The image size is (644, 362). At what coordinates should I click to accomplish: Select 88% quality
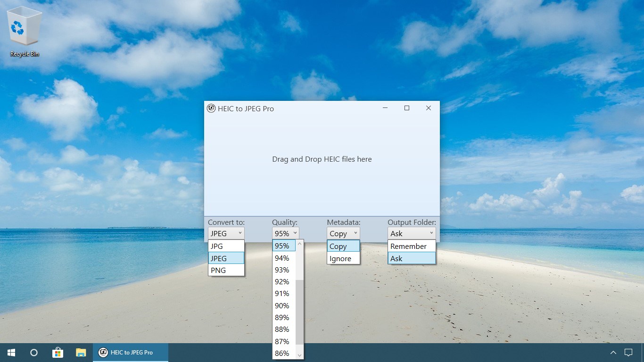pyautogui.click(x=284, y=329)
